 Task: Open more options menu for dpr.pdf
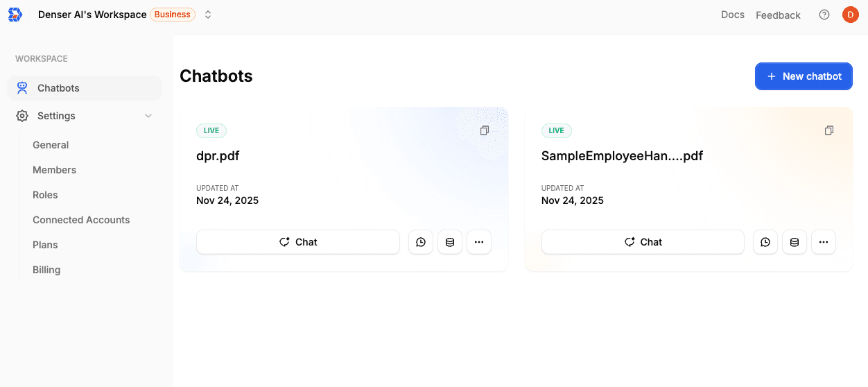479,242
